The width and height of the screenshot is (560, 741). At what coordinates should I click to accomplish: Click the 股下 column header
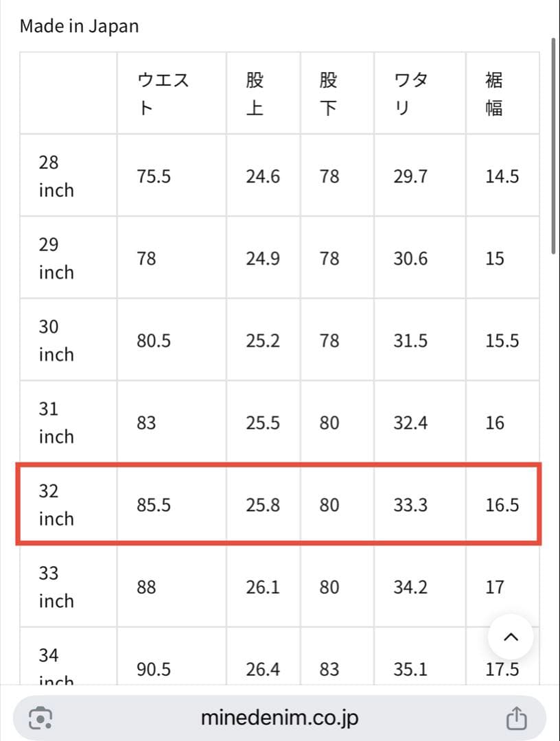point(329,93)
